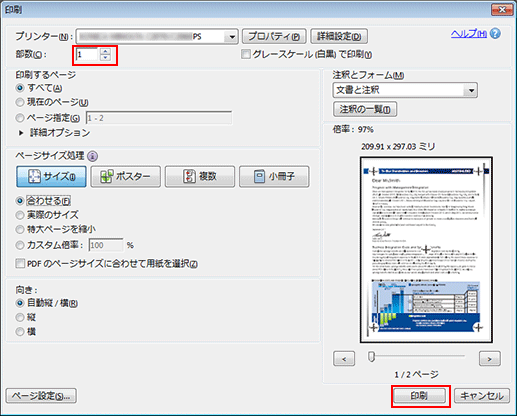Click the blue help question mark icon
Viewport: 517px width, 416px height.
(x=496, y=34)
